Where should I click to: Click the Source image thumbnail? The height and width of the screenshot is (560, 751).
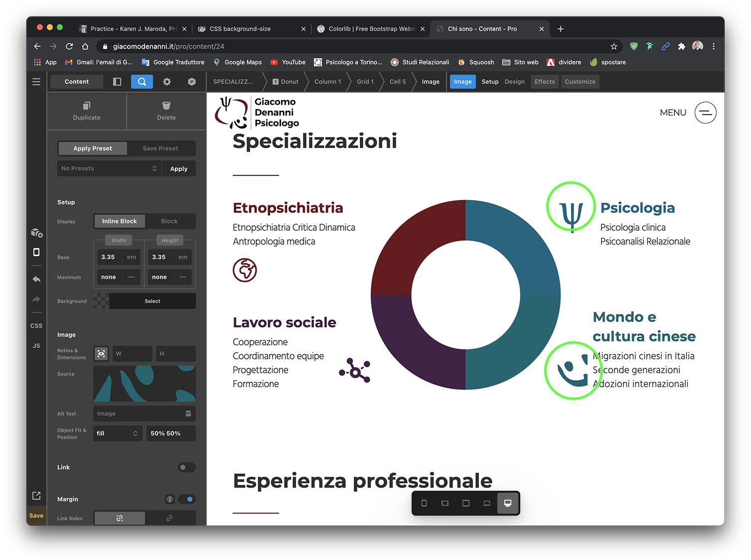coord(145,384)
